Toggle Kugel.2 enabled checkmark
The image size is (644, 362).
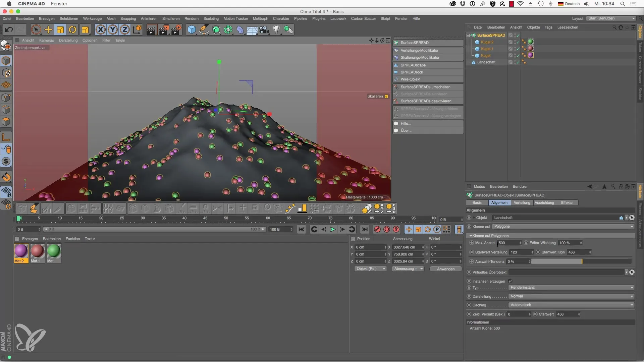click(518, 42)
